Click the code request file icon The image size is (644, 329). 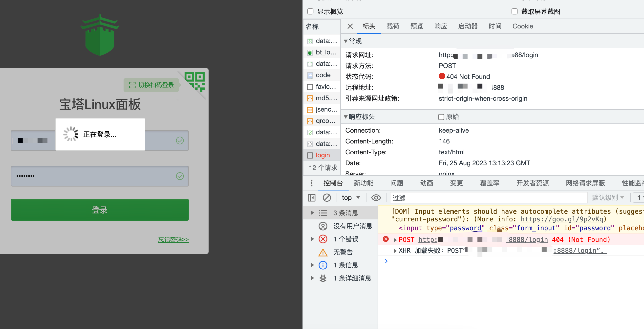[310, 75]
